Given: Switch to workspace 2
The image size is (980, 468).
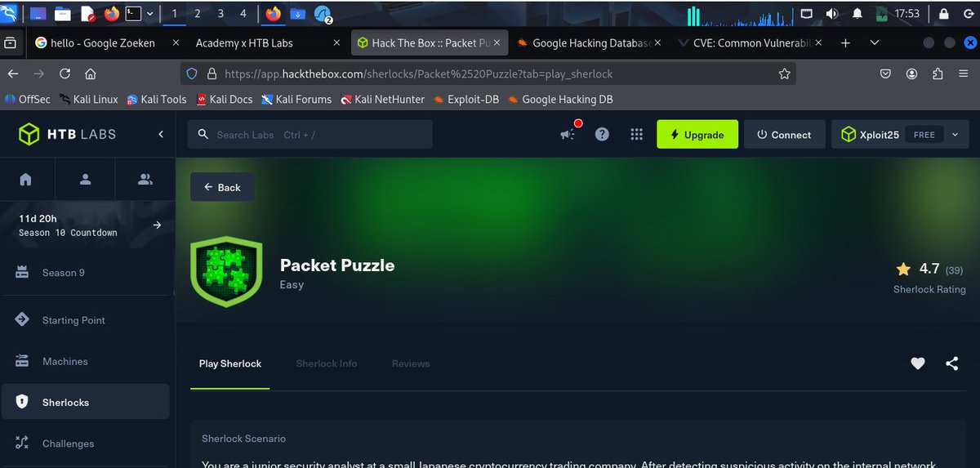Looking at the screenshot, I should point(197,13).
